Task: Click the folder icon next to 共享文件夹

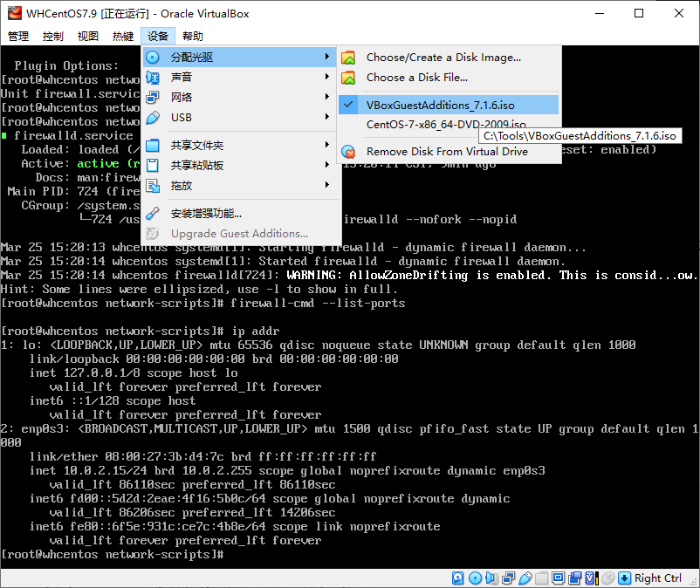Action: [153, 146]
